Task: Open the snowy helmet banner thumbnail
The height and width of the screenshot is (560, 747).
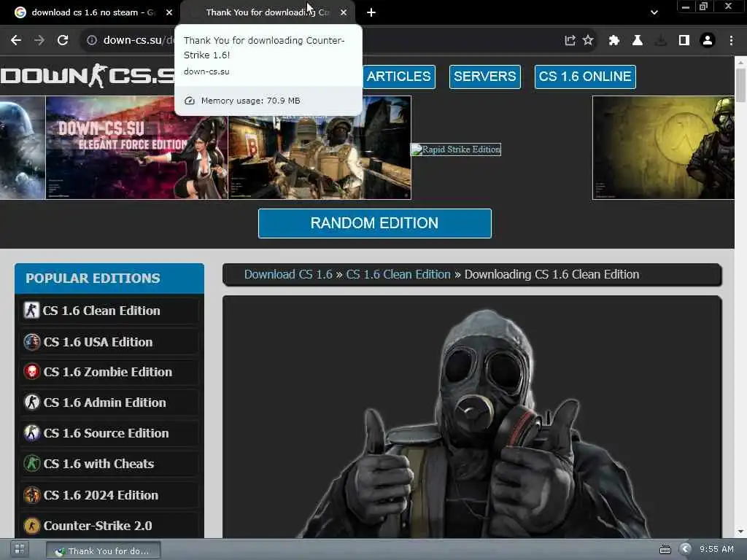Action: click(23, 147)
